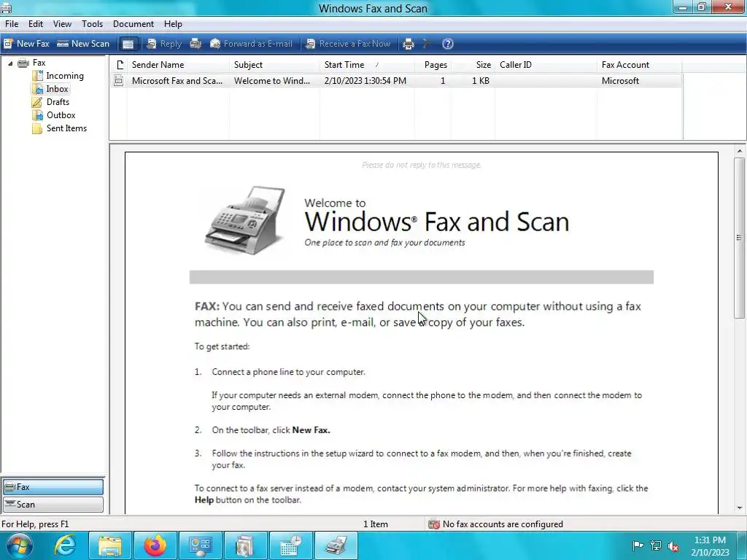Screen dimensions: 747x560
Task: Open Help via blue question mark icon
Action: (x=448, y=44)
